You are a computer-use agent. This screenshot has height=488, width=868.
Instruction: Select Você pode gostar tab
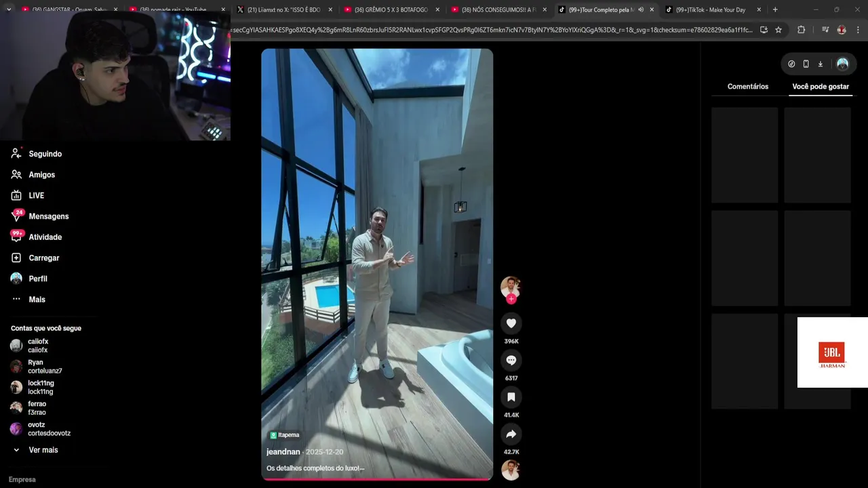click(x=821, y=87)
